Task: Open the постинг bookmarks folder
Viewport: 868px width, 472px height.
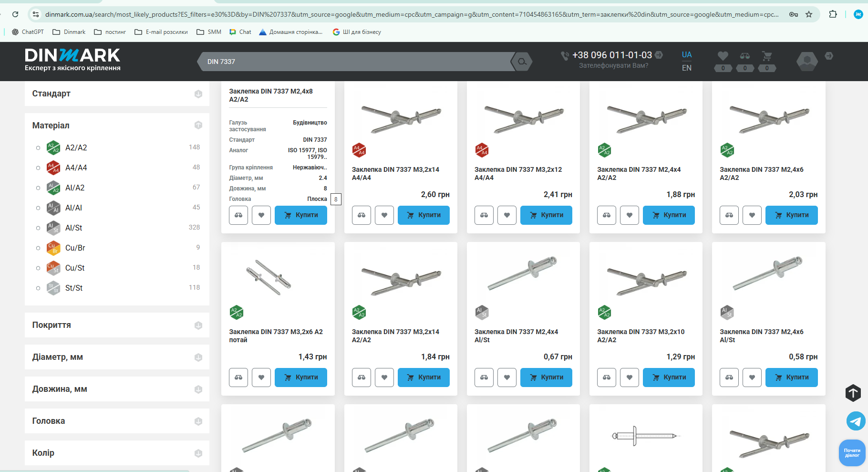Action: [110, 32]
